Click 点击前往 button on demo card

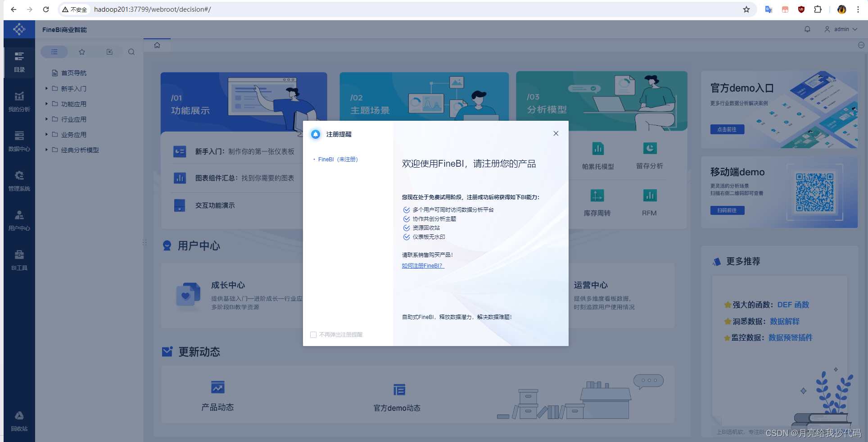click(727, 129)
